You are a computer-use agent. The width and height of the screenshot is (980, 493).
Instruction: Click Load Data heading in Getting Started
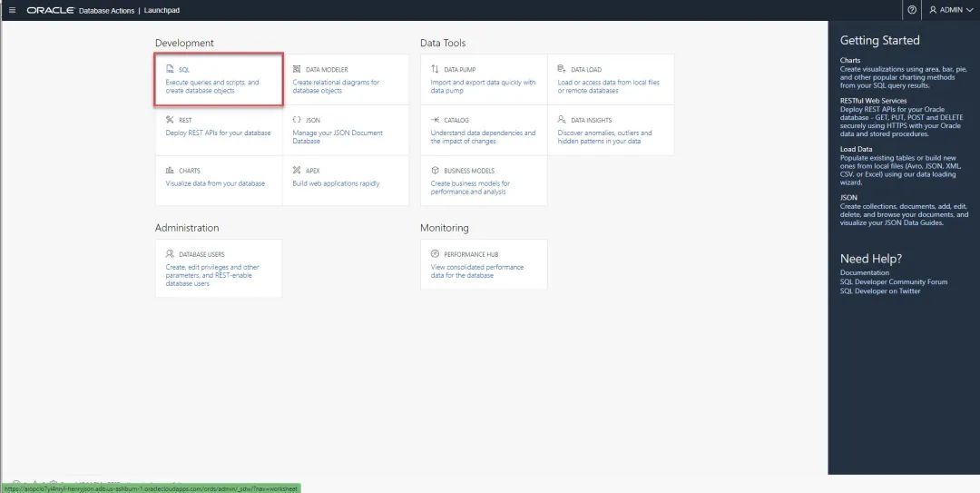point(856,150)
